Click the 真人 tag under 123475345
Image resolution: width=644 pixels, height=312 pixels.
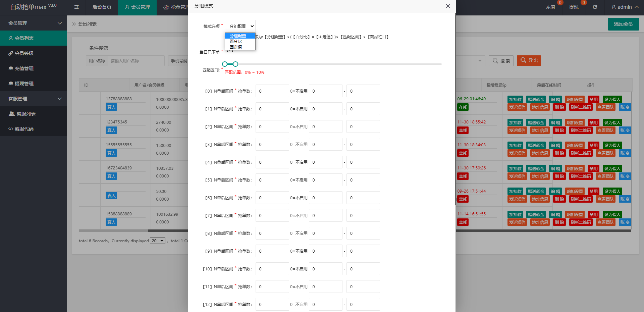tap(111, 131)
